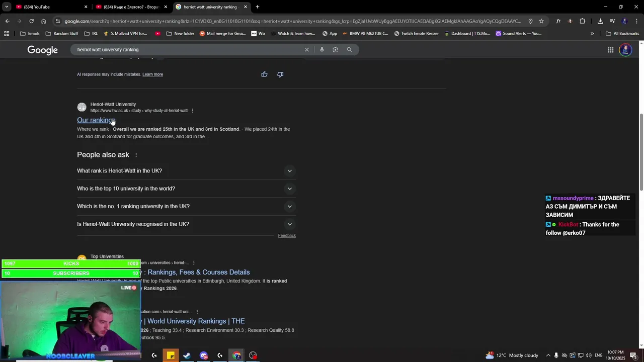Open the bookmarks apps grid icon
Viewport: 644px width, 362px height.
(x=7, y=34)
